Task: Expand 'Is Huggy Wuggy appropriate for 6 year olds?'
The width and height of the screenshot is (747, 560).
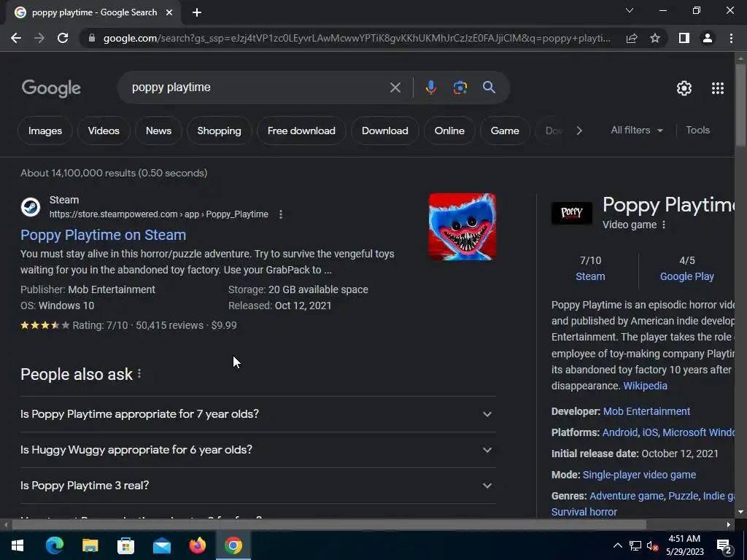Action: [258, 450]
